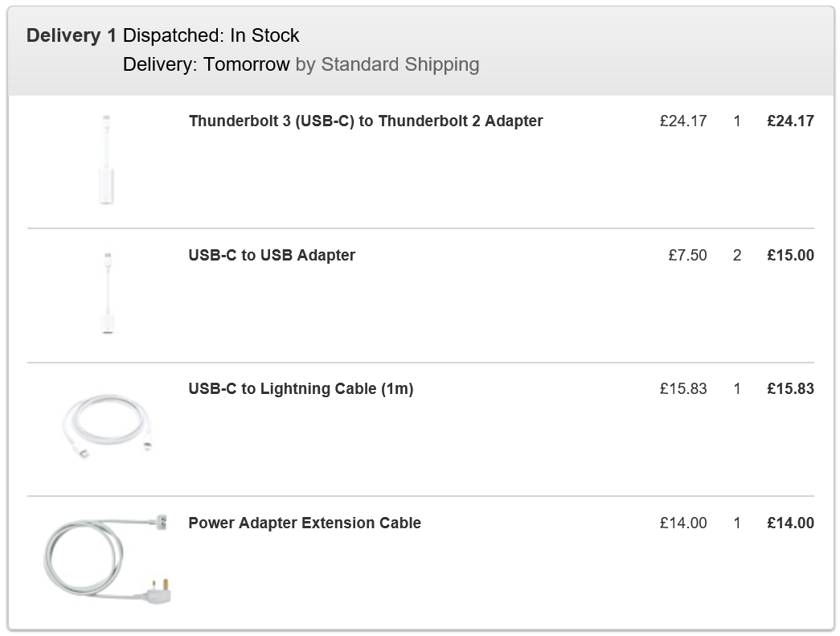This screenshot has width=840, height=636.
Task: Open the USB-C to USB Adapter title
Action: point(272,256)
